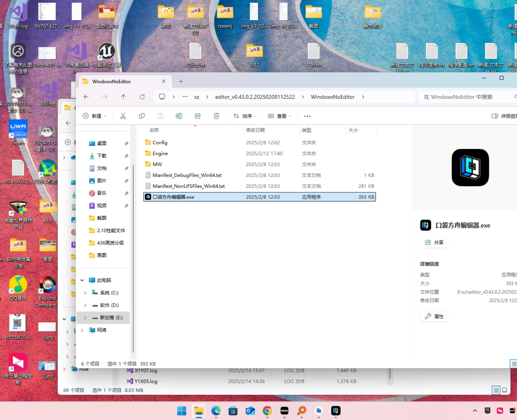This screenshot has width=517, height=420.
Task: Click the Cut scissors icon in toolbar
Action: (x=123, y=116)
